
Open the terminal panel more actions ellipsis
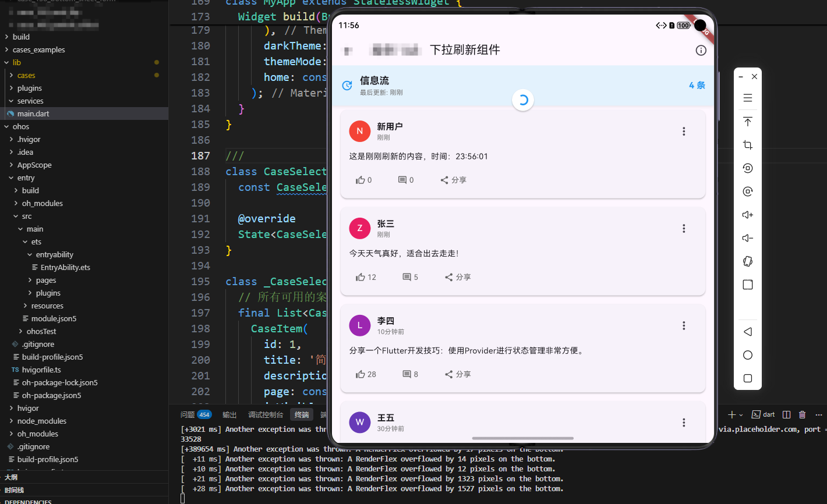point(818,414)
